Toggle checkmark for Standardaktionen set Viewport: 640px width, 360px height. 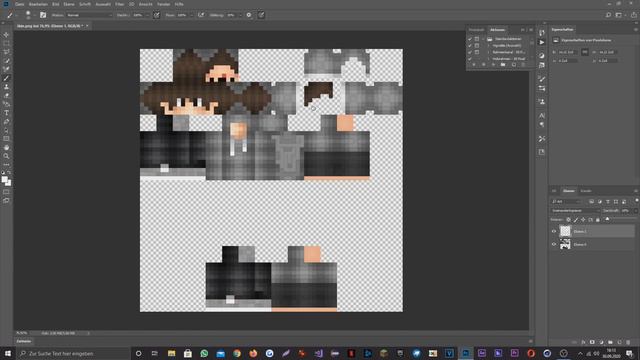click(470, 39)
